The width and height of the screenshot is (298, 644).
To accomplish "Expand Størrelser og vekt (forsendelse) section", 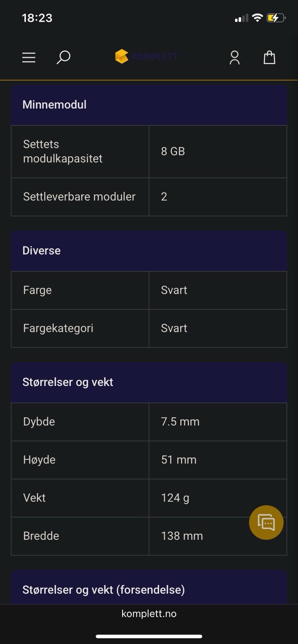I will [149, 587].
